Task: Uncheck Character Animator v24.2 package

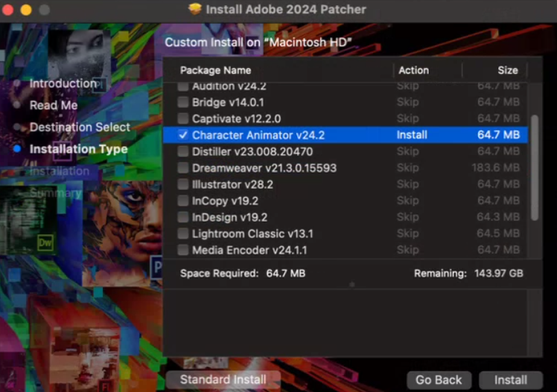Action: [183, 135]
